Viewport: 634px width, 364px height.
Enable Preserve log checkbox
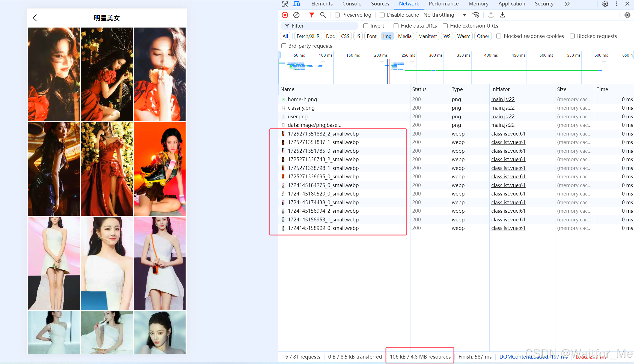tap(337, 15)
